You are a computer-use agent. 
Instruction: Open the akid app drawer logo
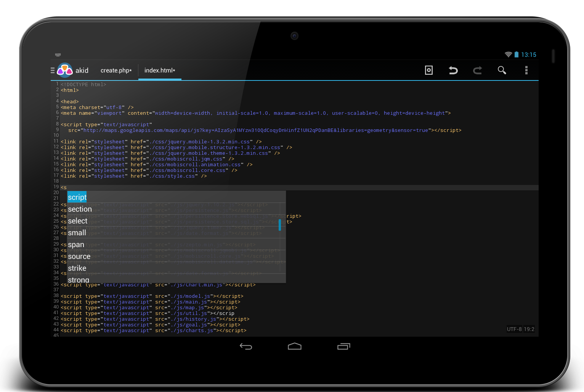[64, 70]
